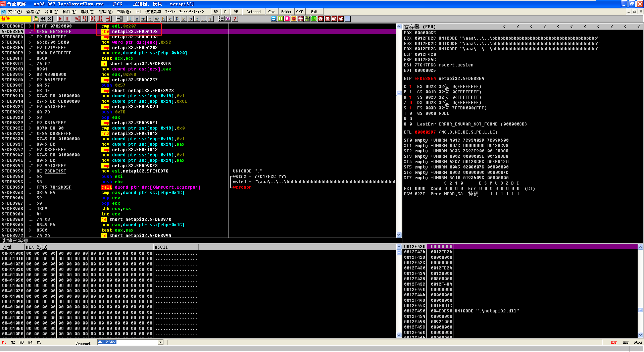This screenshot has width=644, height=352.
Task: Open the Command history dropdown arrow
Action: [x=160, y=342]
